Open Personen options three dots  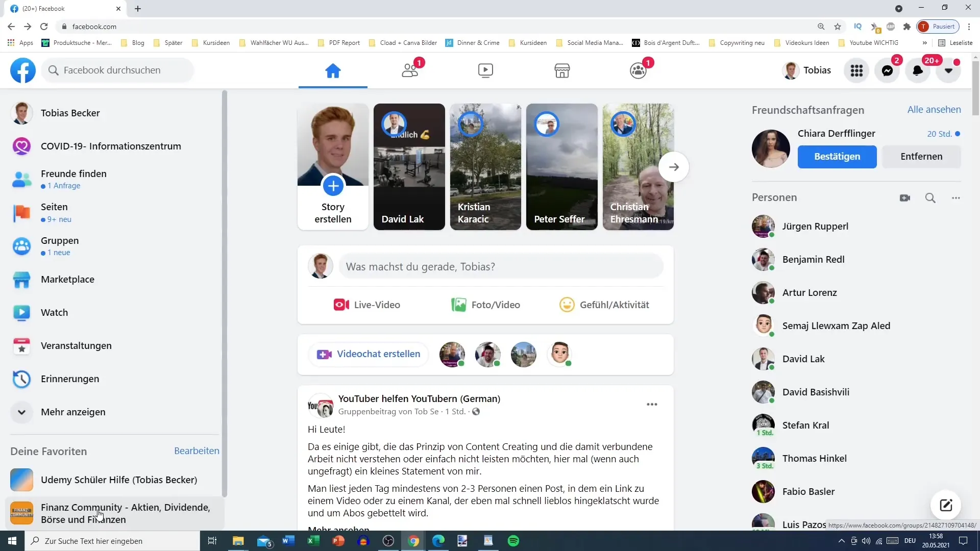click(956, 198)
